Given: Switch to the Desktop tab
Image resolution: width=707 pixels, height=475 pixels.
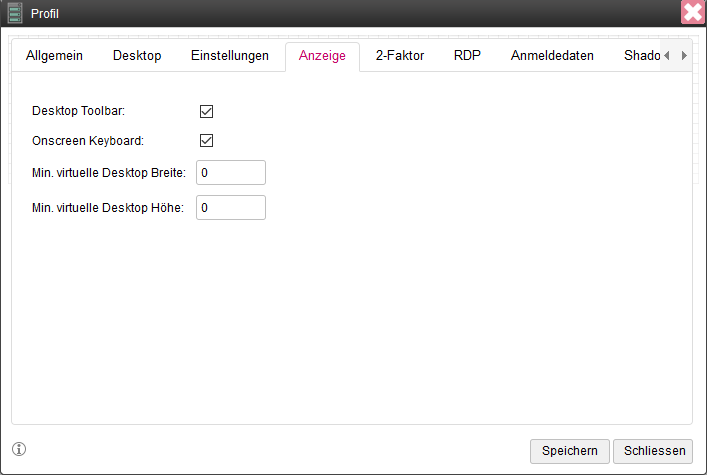Looking at the screenshot, I should (137, 55).
